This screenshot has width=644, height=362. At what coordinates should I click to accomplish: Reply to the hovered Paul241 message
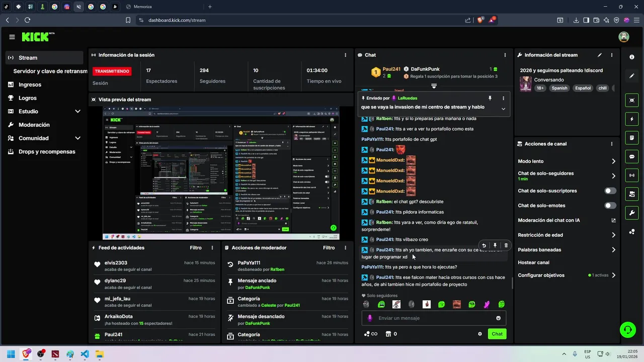[484, 246]
